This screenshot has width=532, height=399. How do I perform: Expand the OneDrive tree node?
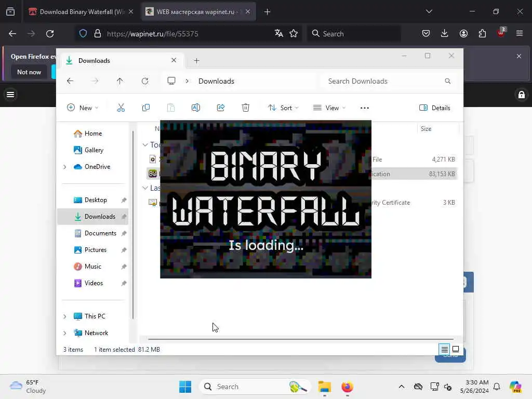65,167
